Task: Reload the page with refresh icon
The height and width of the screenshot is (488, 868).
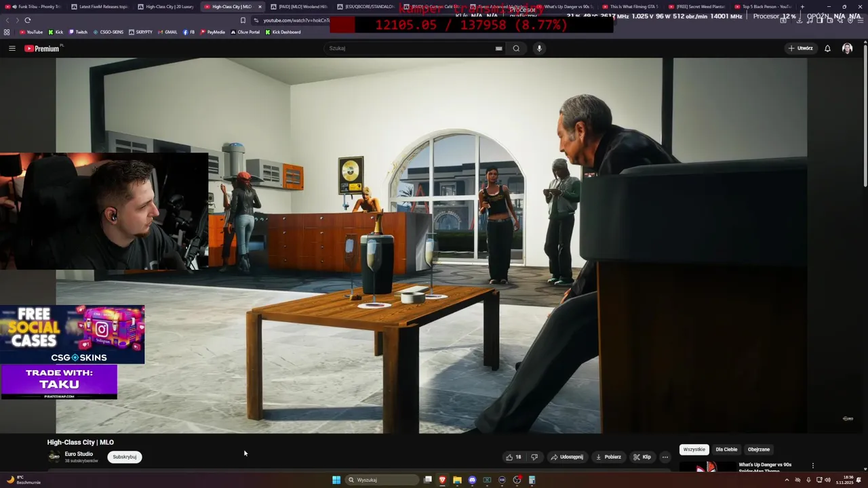Action: [x=27, y=20]
